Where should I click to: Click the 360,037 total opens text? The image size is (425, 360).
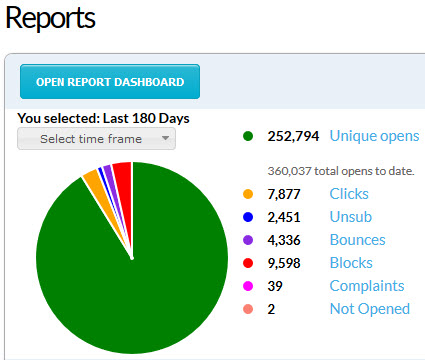(341, 171)
